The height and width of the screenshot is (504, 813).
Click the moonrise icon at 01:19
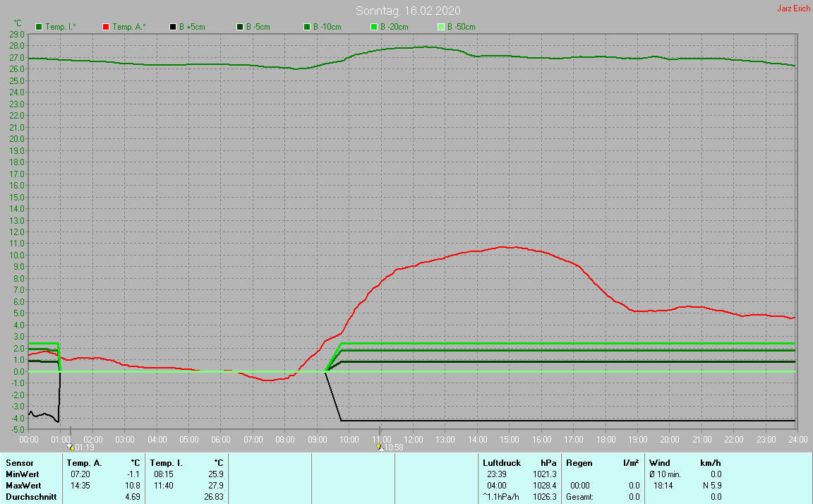tap(71, 447)
